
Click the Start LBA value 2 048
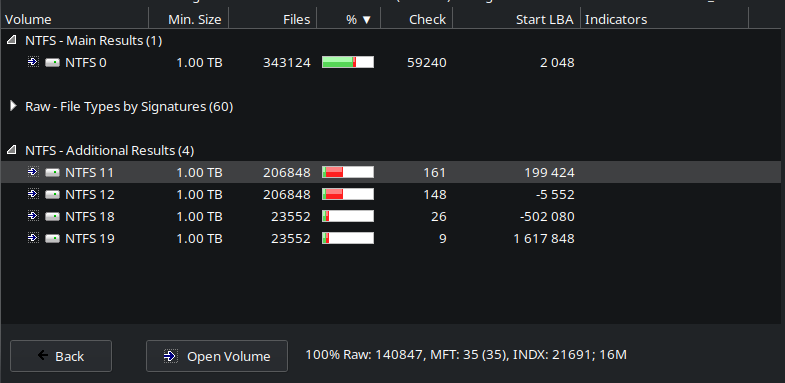(x=557, y=63)
